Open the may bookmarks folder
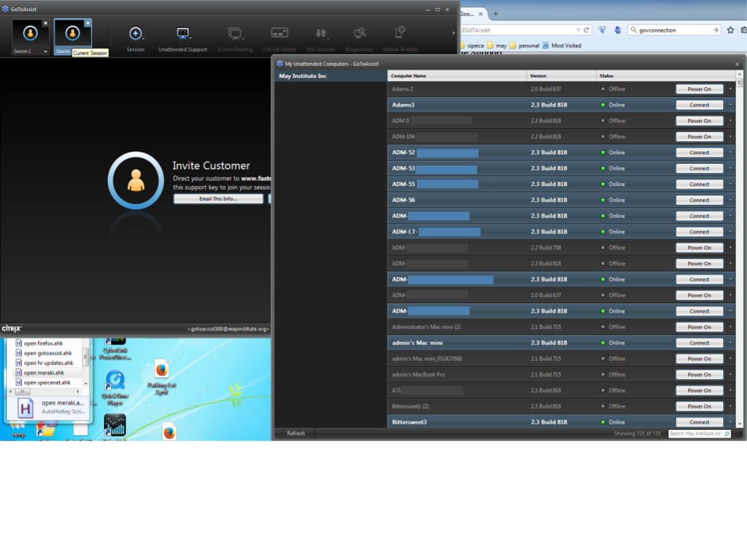The height and width of the screenshot is (560, 747). 497,45
